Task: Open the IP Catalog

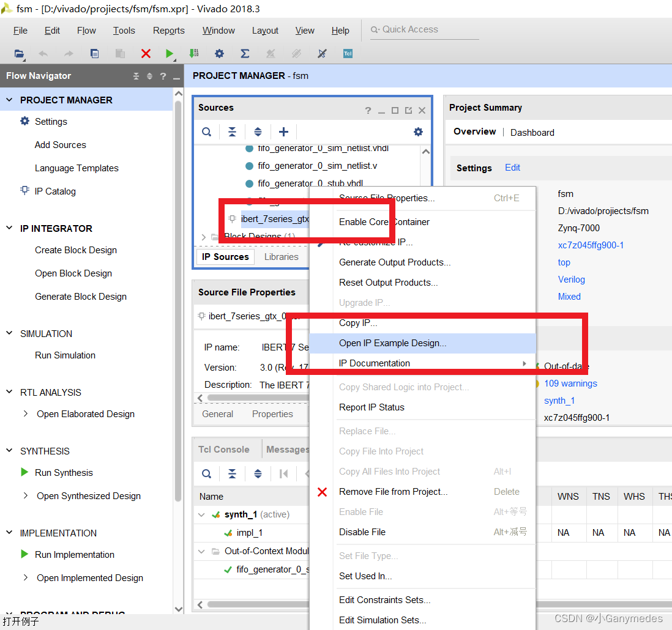Action: pos(55,191)
